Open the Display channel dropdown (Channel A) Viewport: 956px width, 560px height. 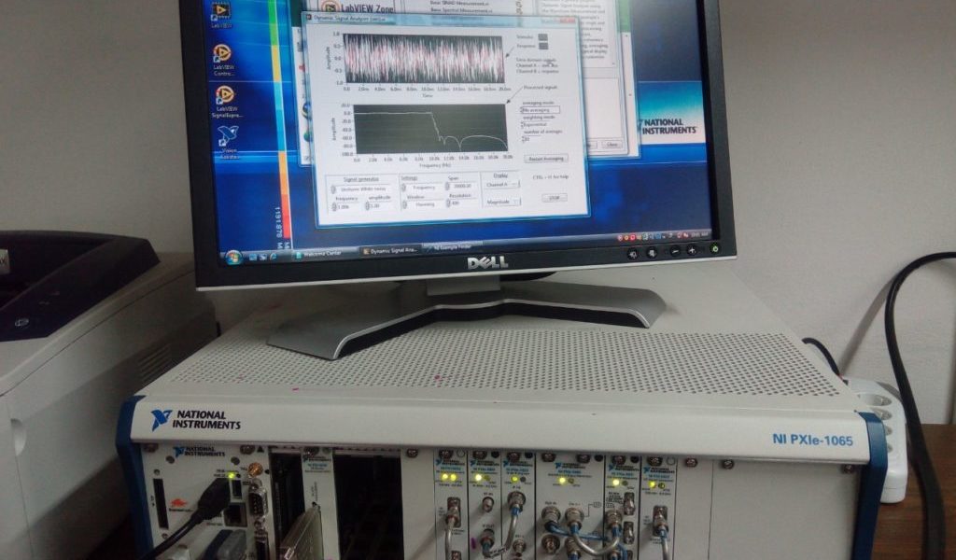(501, 185)
